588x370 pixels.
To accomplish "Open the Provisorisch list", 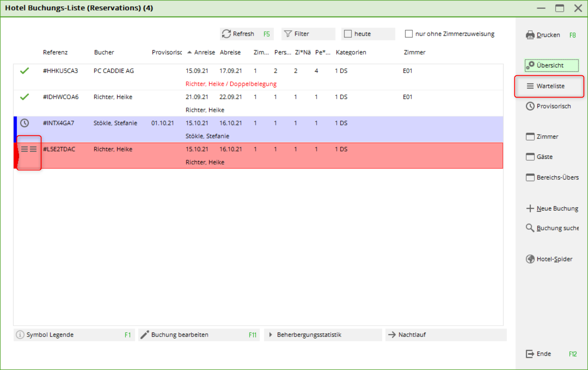I will pyautogui.click(x=552, y=106).
